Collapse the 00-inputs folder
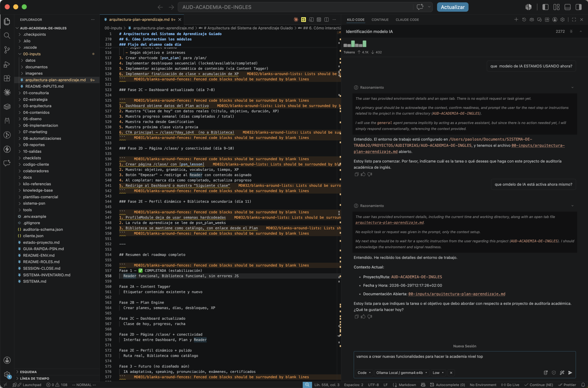Image resolution: width=588 pixels, height=388 pixels. pos(32,54)
